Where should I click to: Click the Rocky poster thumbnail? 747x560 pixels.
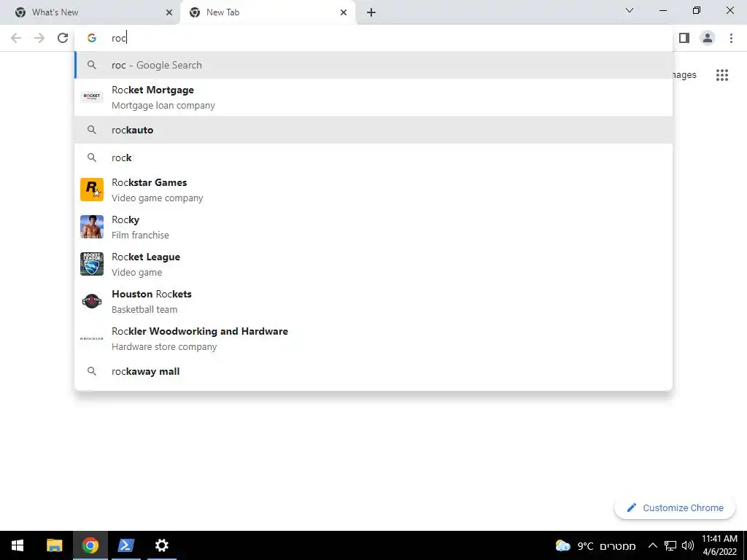(92, 227)
